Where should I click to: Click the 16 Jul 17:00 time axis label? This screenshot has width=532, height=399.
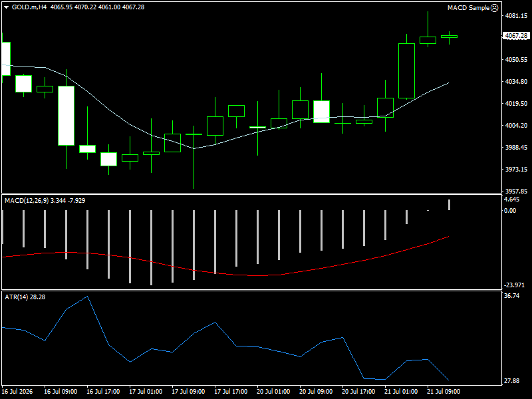tap(103, 392)
